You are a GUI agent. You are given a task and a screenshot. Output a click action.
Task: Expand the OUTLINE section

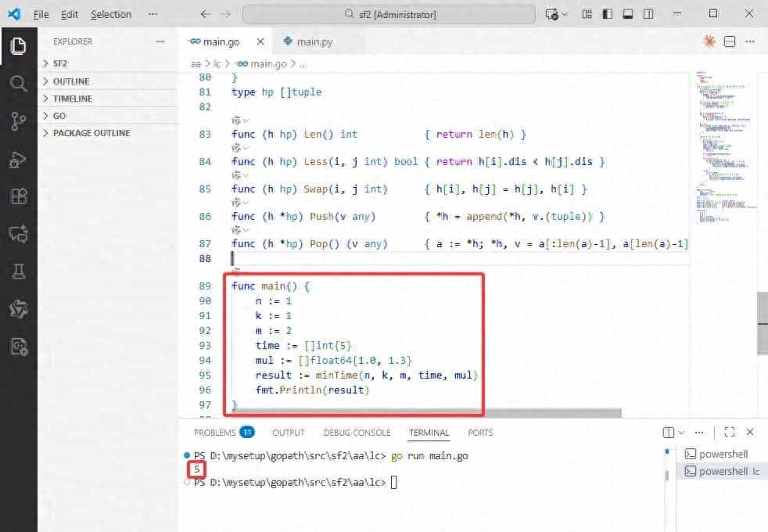click(108, 81)
